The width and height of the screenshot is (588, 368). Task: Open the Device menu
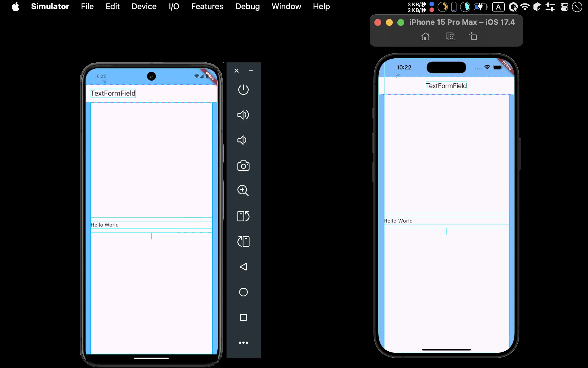(144, 6)
